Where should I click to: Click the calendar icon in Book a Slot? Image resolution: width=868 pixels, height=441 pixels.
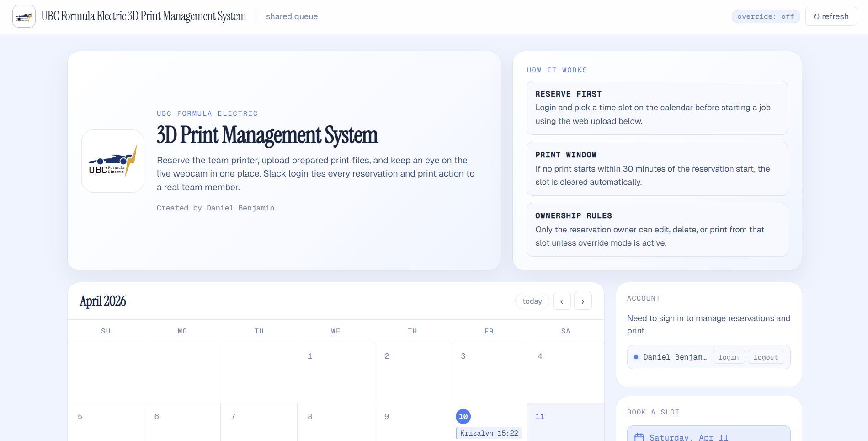639,437
